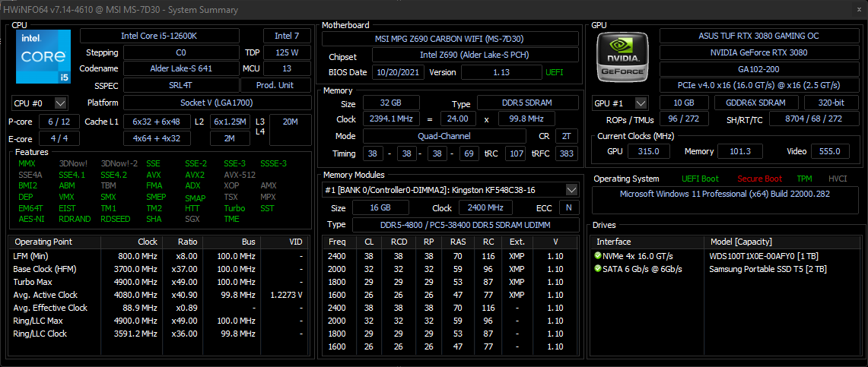
Task: Select the Turbo Max operating point row
Action: (158, 282)
